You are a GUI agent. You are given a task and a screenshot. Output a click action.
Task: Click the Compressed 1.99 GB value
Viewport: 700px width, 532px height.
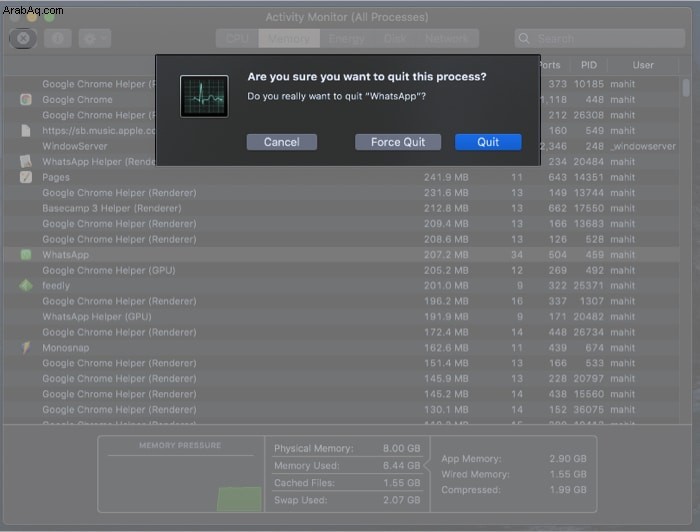(568, 490)
